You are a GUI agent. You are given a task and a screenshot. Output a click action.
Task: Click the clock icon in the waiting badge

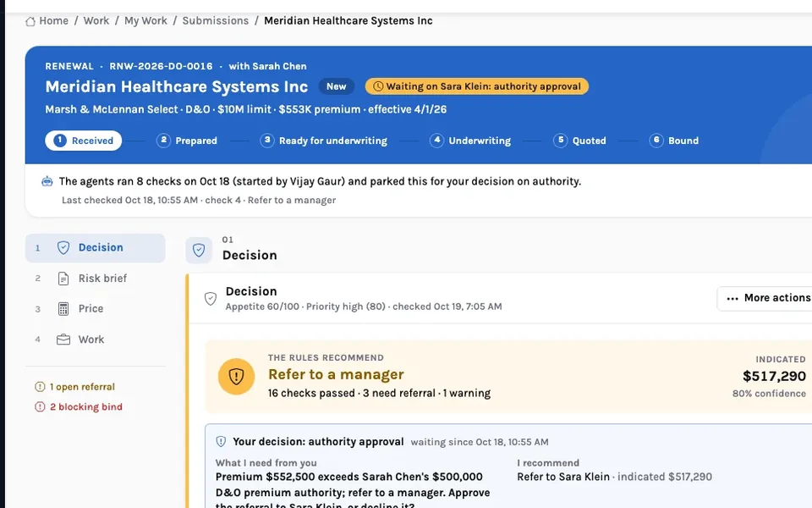[x=378, y=86]
